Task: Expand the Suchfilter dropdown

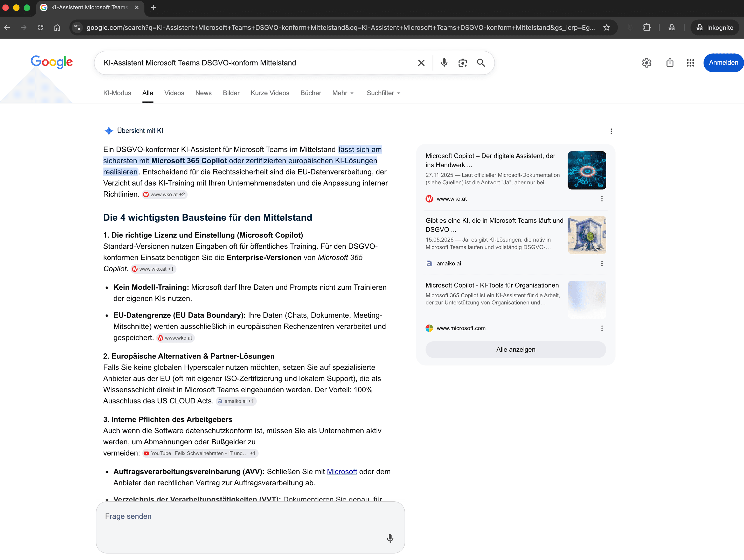Action: [x=384, y=93]
